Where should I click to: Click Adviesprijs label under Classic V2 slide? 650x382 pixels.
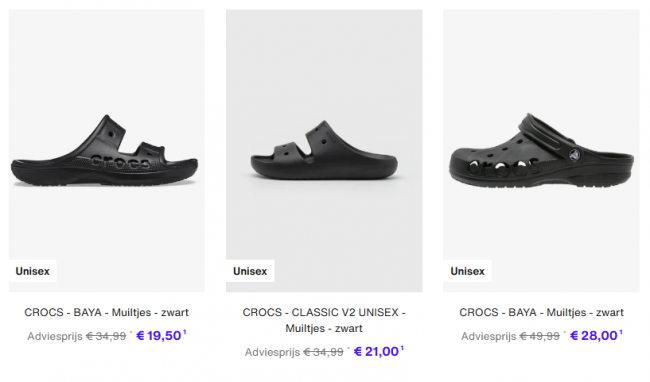click(272, 353)
